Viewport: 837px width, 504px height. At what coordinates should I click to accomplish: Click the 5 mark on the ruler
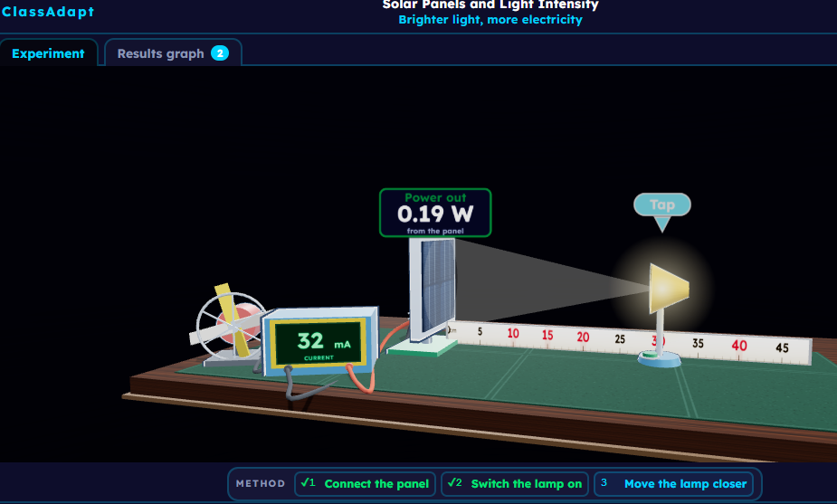coord(480,331)
